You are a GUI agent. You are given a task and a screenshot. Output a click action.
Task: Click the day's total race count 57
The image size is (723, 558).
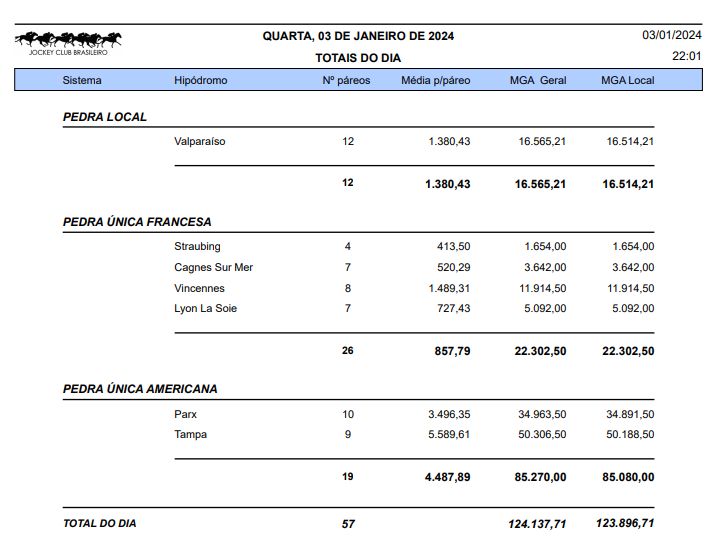[348, 524]
